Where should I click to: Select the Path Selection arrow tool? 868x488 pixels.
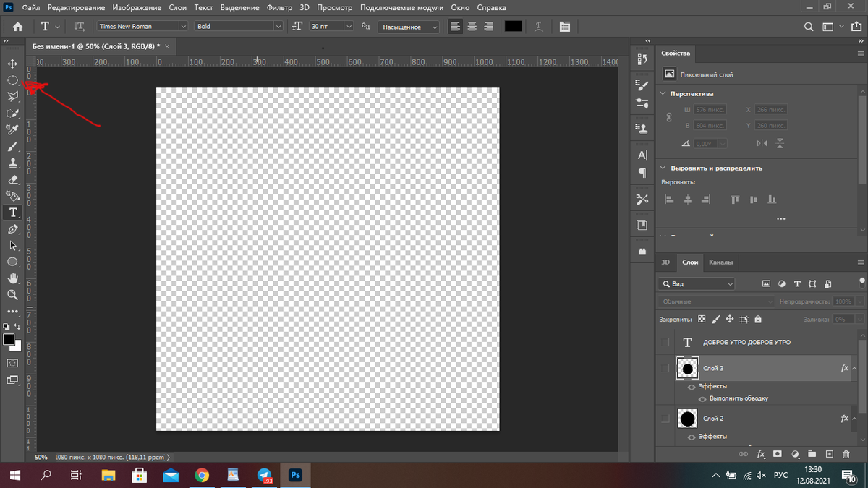(12, 246)
